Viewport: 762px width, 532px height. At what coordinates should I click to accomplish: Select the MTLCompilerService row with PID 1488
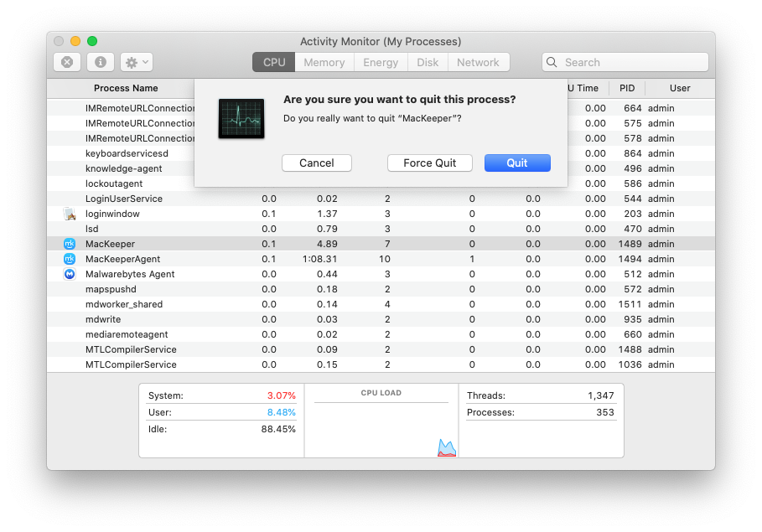click(x=381, y=349)
